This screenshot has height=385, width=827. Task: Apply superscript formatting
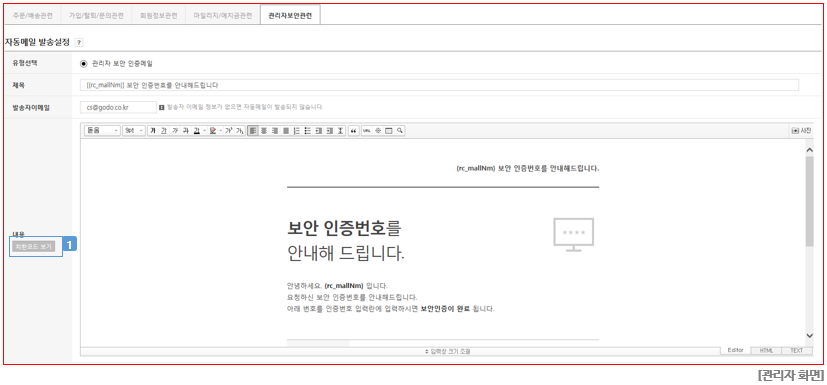click(x=229, y=130)
